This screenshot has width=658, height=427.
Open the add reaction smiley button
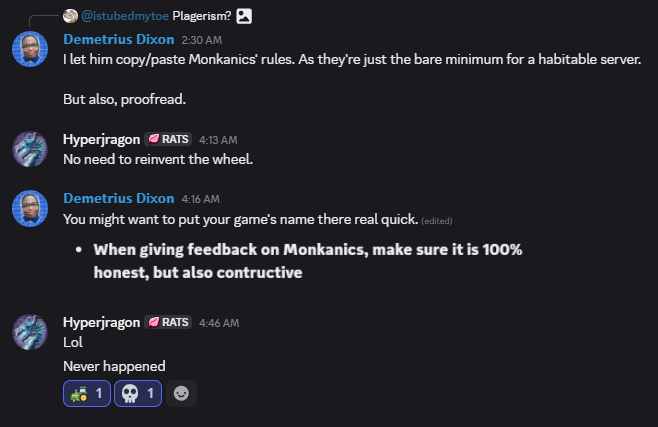[x=181, y=394]
